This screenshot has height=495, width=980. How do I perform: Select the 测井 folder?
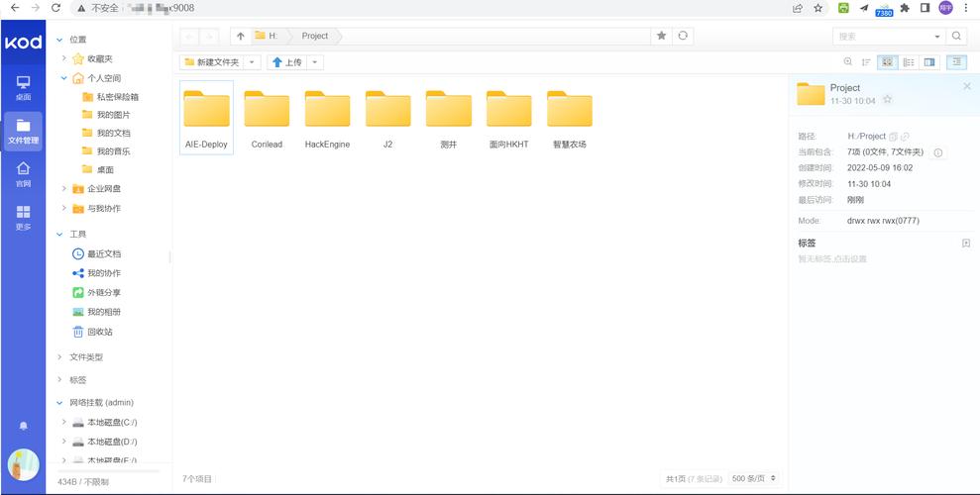(449, 118)
